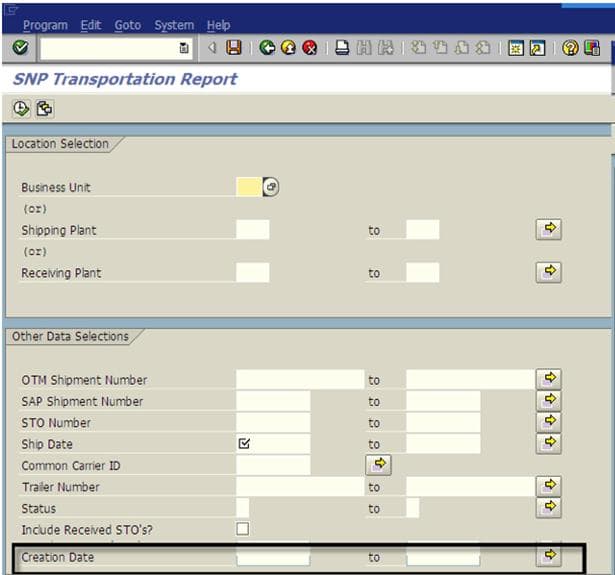Click the Print icon
This screenshot has width=615, height=575.
tap(342, 48)
